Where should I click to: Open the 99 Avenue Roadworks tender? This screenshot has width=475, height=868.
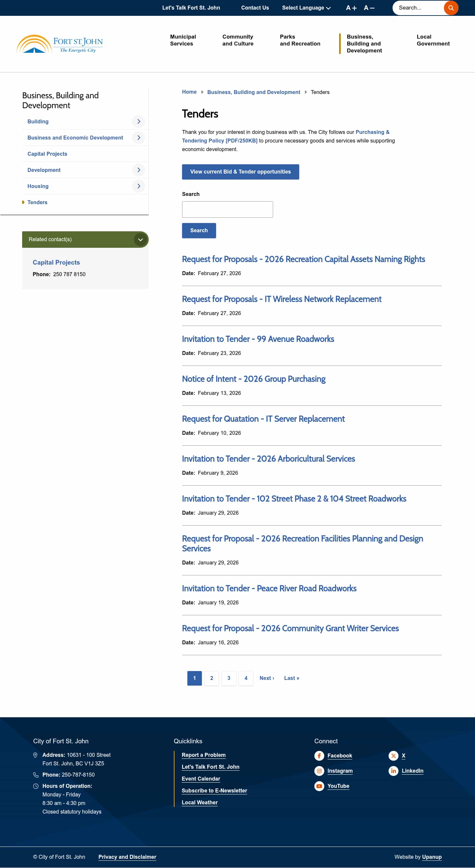point(258,339)
